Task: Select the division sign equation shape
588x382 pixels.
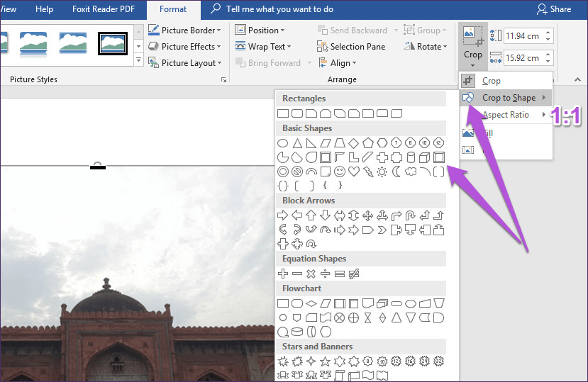Action: (x=325, y=273)
